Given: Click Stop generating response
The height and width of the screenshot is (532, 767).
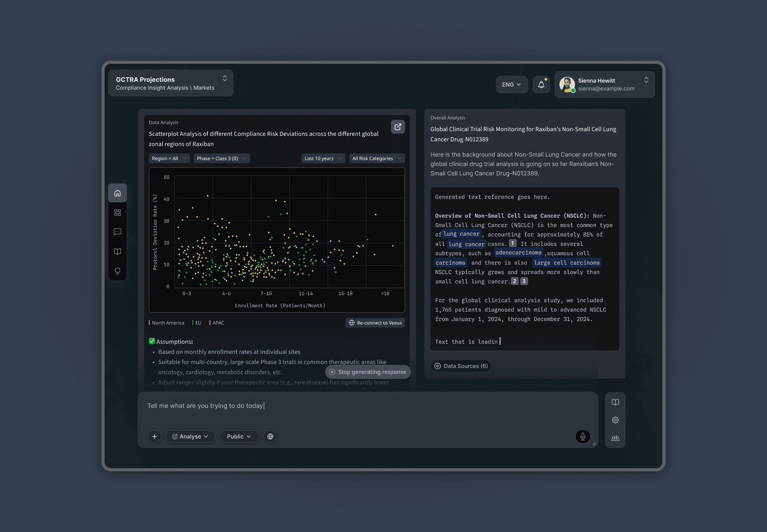Looking at the screenshot, I should point(368,372).
